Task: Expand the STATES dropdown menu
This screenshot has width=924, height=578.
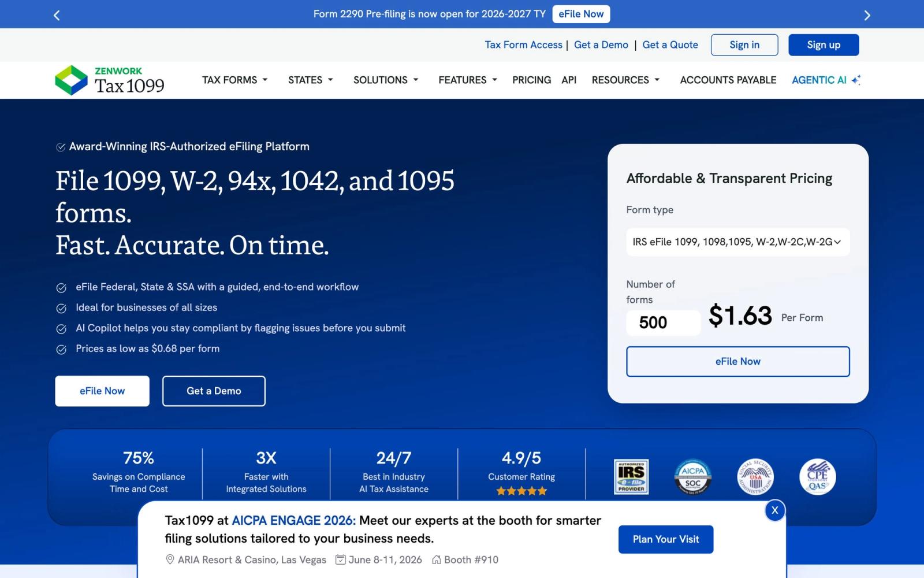Action: (311, 80)
